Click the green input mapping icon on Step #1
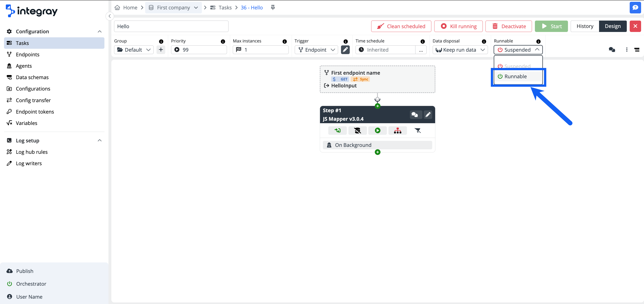 click(337, 130)
